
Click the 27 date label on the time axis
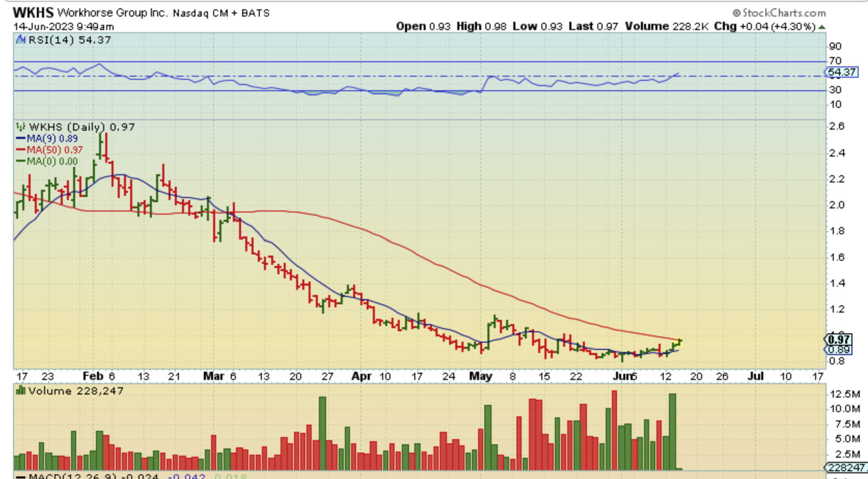[x=327, y=376]
